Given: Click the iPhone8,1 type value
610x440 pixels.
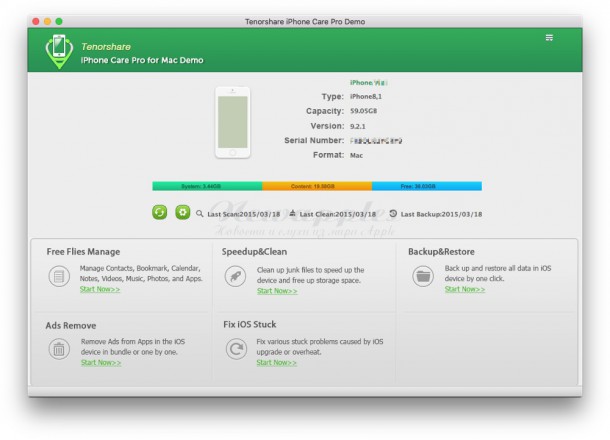Looking at the screenshot, I should click(x=366, y=96).
